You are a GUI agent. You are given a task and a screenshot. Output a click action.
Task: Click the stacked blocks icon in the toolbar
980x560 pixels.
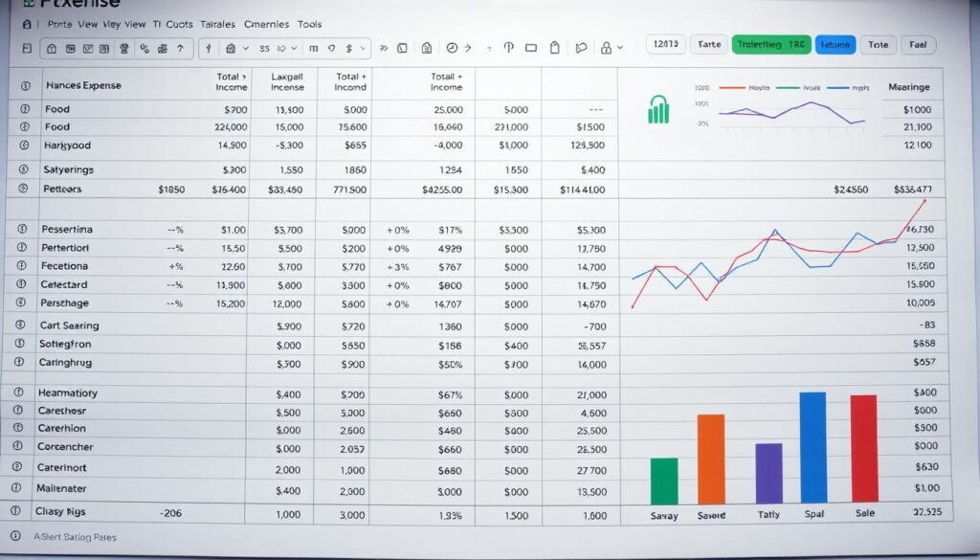pos(163,48)
